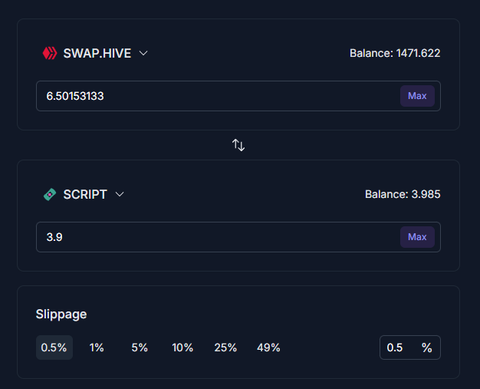Select the SWAP.HIVE token name

tap(97, 53)
